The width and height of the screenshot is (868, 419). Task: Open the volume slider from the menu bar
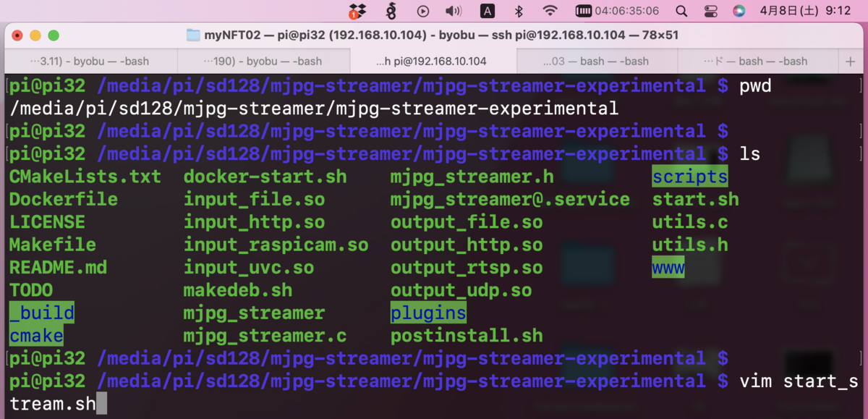[454, 11]
